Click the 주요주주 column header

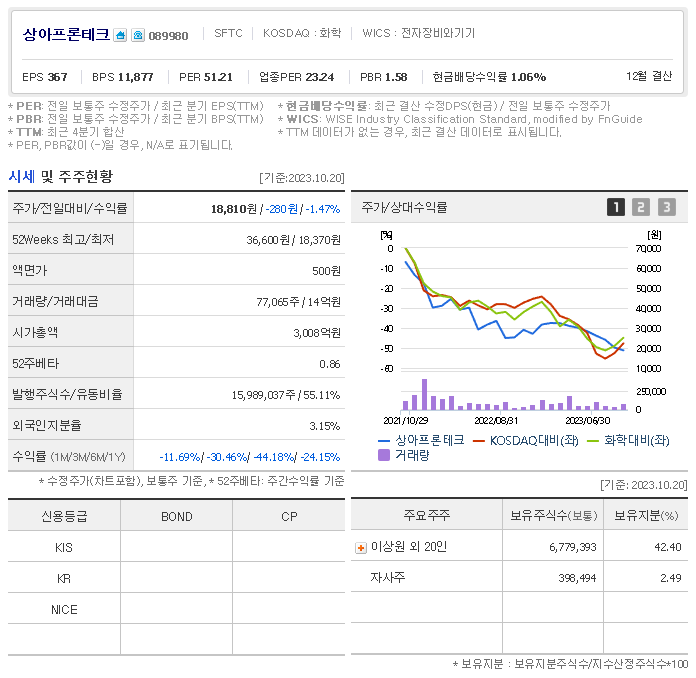pyautogui.click(x=427, y=515)
